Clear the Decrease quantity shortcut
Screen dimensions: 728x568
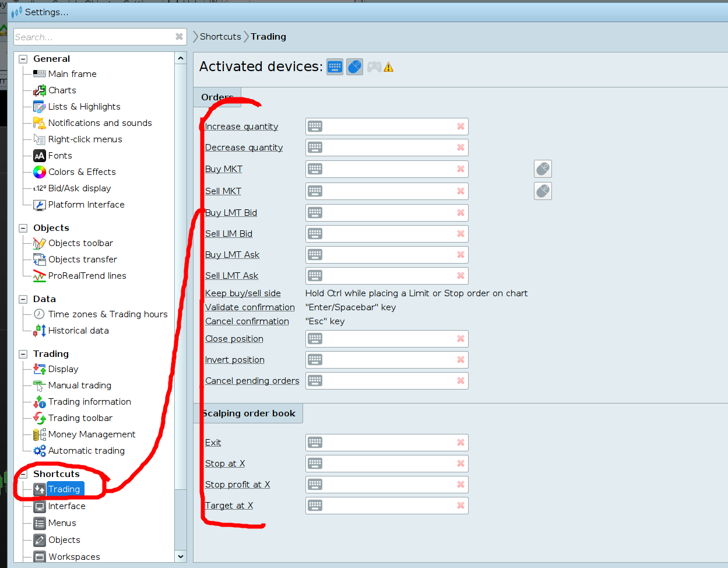[460, 148]
